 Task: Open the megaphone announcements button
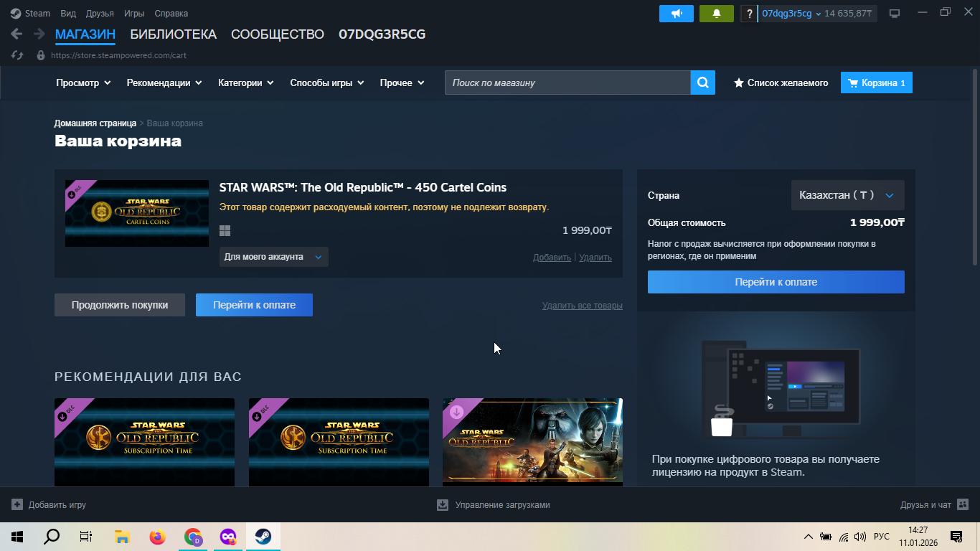coord(677,14)
